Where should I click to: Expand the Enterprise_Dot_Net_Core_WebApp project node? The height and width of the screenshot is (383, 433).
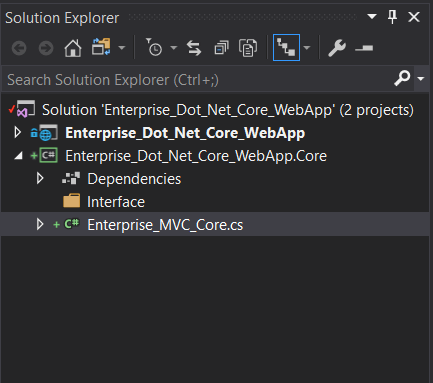(x=17, y=133)
